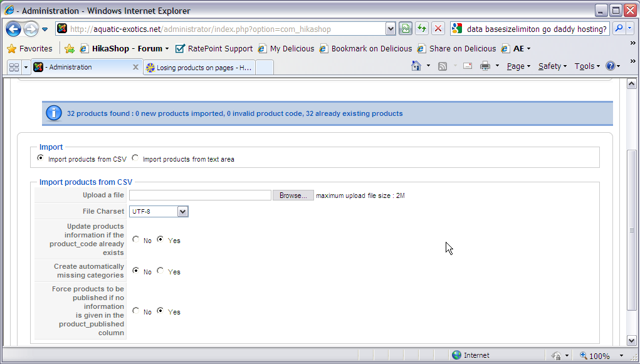The height and width of the screenshot is (364, 640).
Task: Open the recent pages dropdown arrow
Action: coord(45,29)
